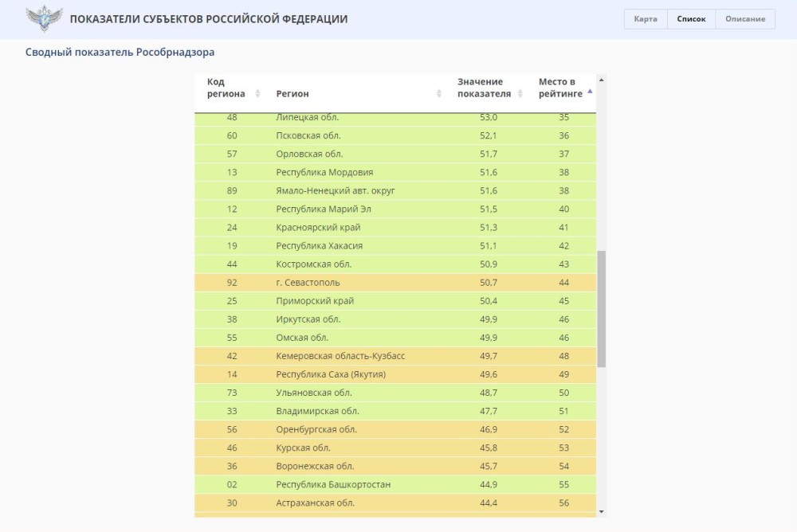Click on Республика Саха (Якутия)
The height and width of the screenshot is (532, 797).
click(x=331, y=374)
